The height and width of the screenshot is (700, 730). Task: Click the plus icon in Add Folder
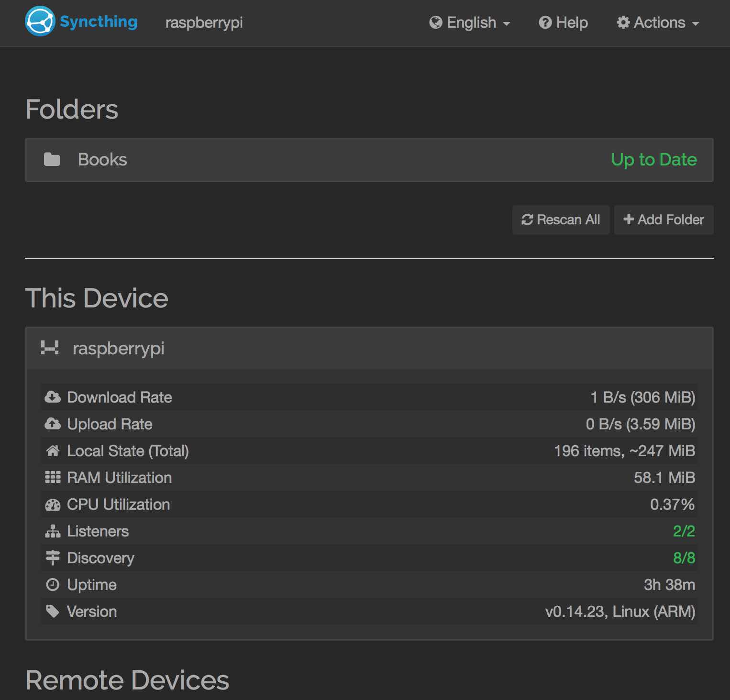click(x=629, y=219)
